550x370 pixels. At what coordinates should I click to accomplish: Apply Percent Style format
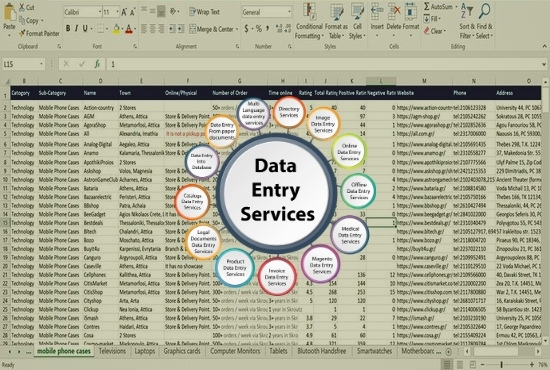[259, 28]
